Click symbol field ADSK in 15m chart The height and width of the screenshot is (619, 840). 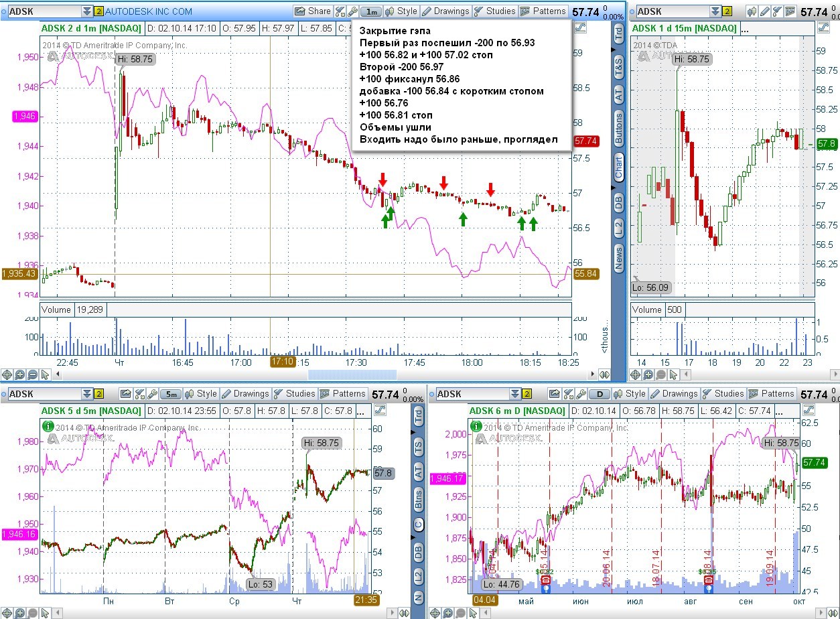pyautogui.click(x=673, y=11)
